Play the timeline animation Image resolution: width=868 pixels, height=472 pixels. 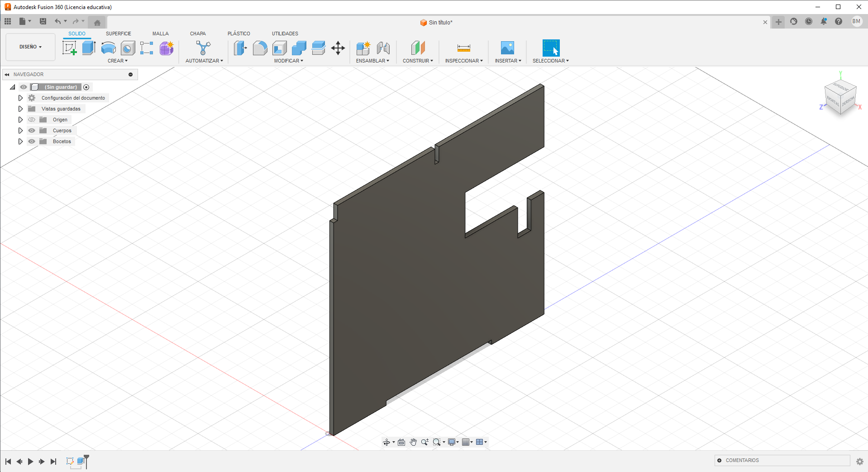coord(30,462)
